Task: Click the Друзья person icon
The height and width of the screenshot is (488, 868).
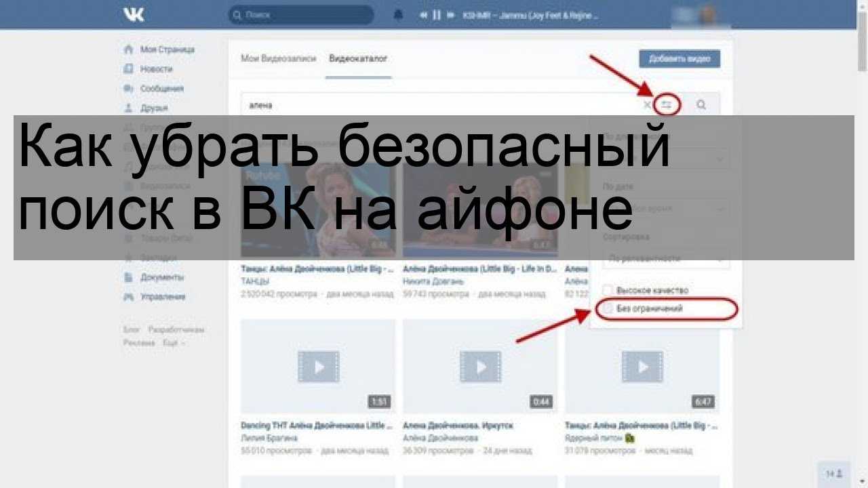Action: pos(128,108)
